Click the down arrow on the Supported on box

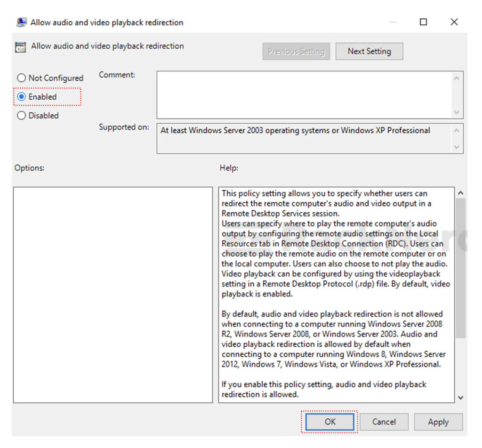456,147
